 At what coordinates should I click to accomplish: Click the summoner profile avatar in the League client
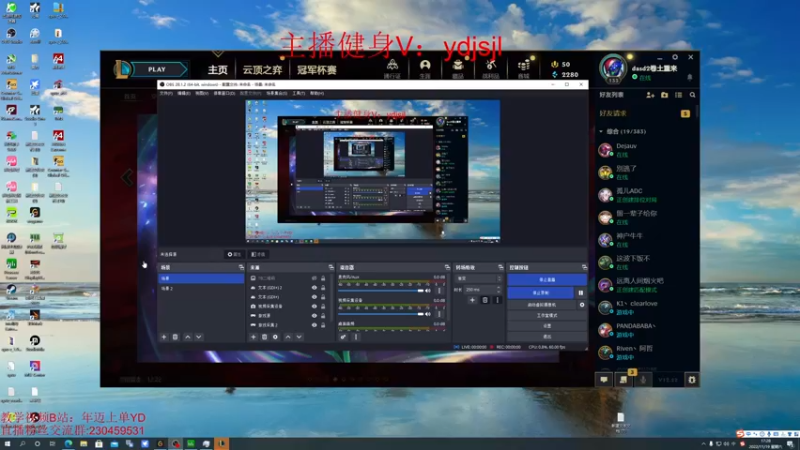612,69
